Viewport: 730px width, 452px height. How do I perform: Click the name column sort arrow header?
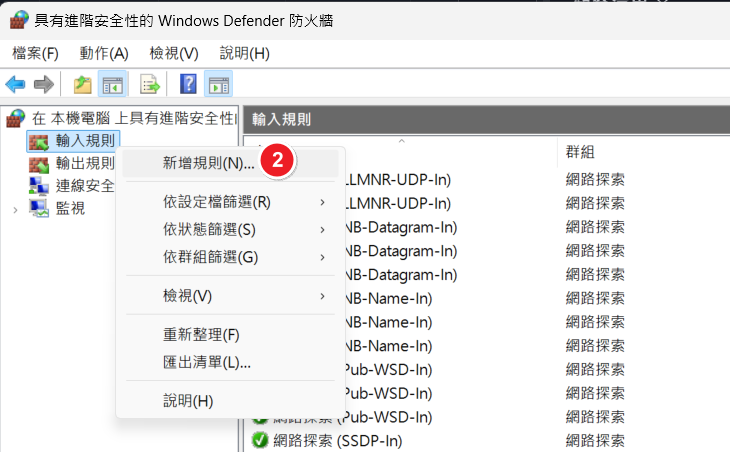pos(401,141)
